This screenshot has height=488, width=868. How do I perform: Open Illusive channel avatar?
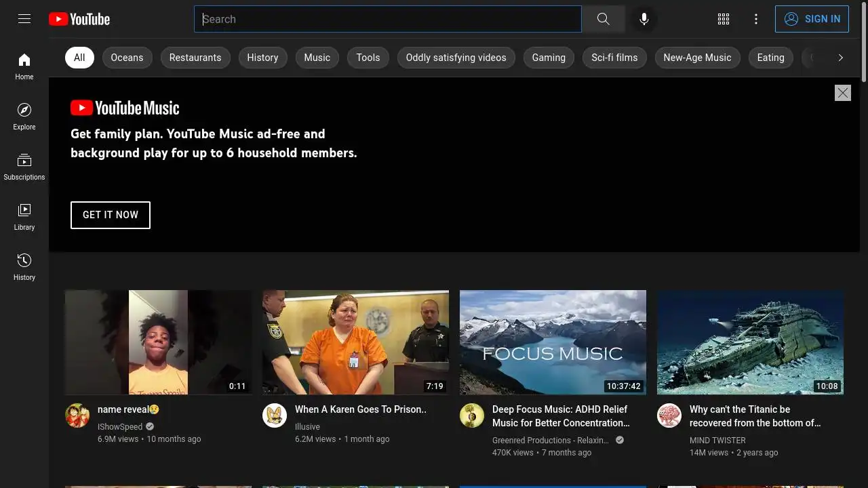point(275,415)
